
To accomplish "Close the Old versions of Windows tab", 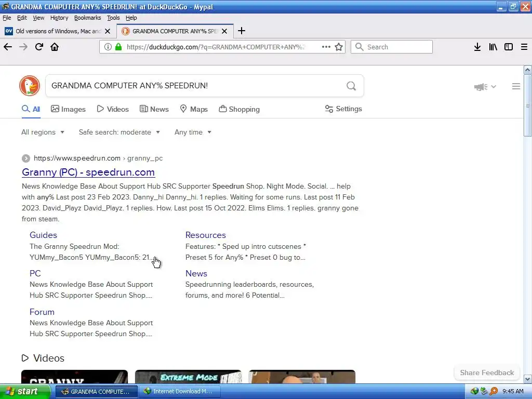I will tap(108, 31).
